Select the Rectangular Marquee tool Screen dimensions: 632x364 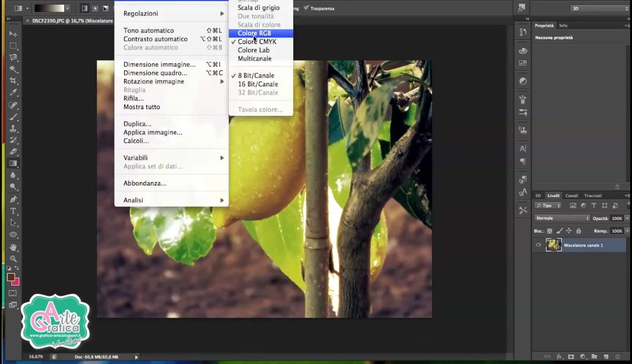tap(13, 46)
